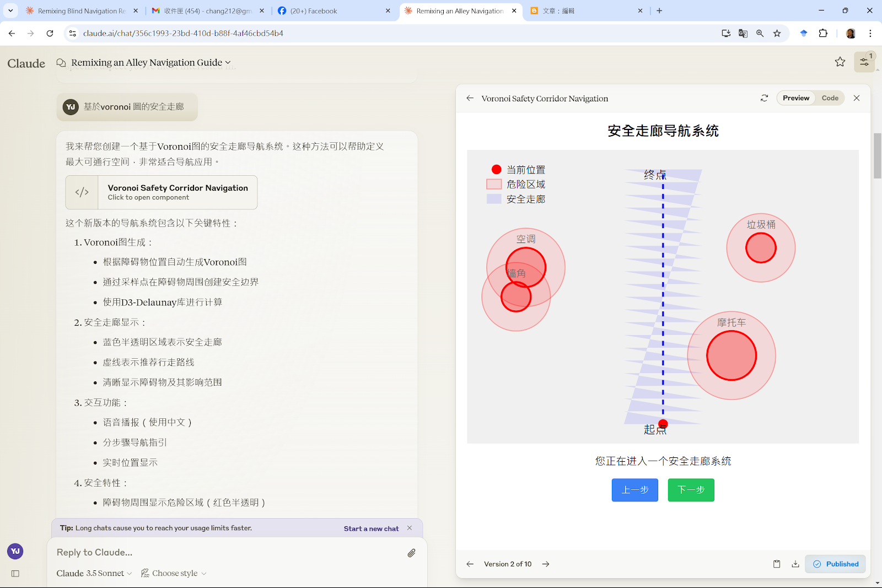Screen dimensions: 882x588
Task: Download the artifact file
Action: point(795,564)
